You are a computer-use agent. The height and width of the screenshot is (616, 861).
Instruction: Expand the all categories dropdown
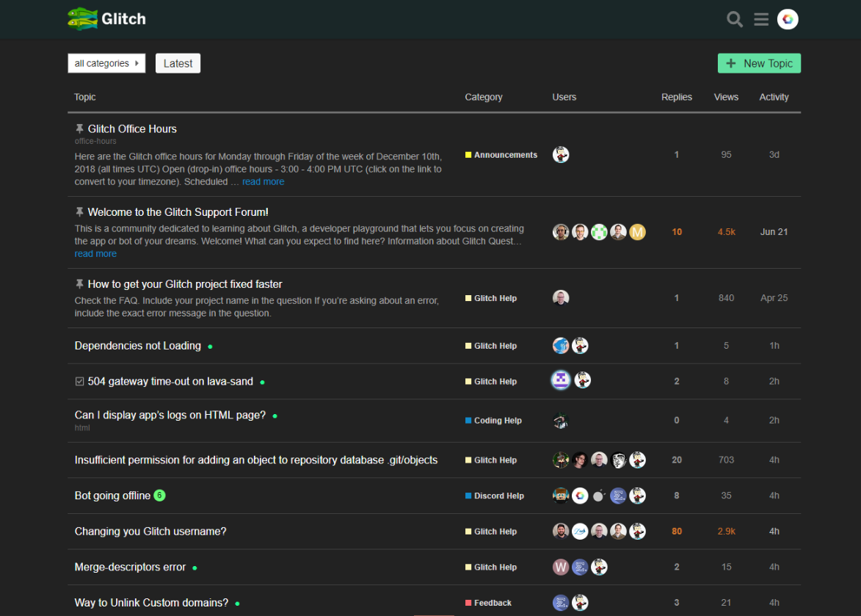[106, 63]
